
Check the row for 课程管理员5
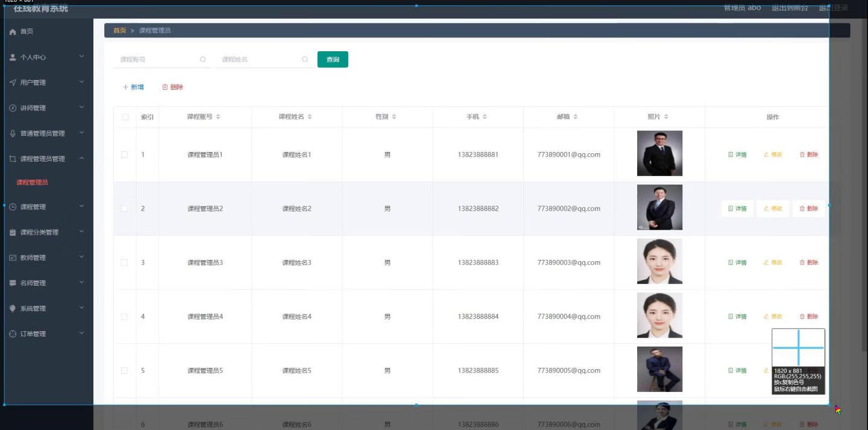pos(125,370)
